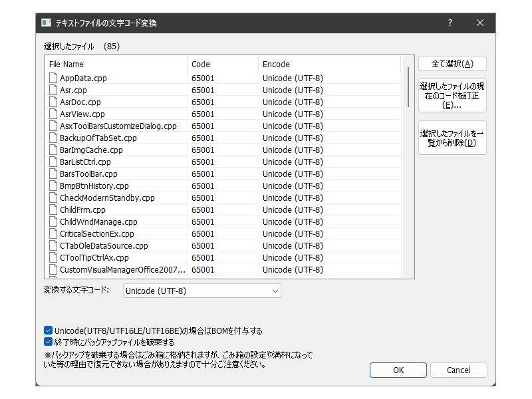Click the 65001 code cell for CToolTipCtrlAx.cpp
This screenshot has width=532, height=399.
point(203,257)
